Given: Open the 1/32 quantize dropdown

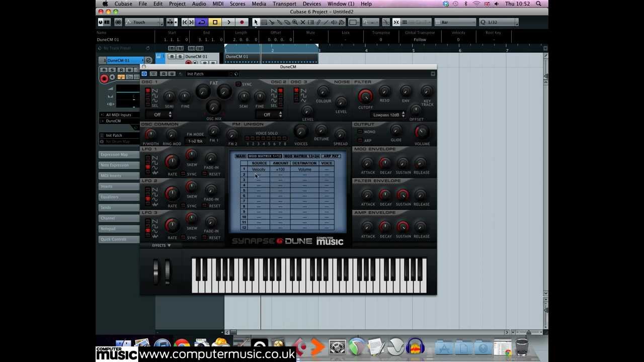Looking at the screenshot, I should coord(498,22).
